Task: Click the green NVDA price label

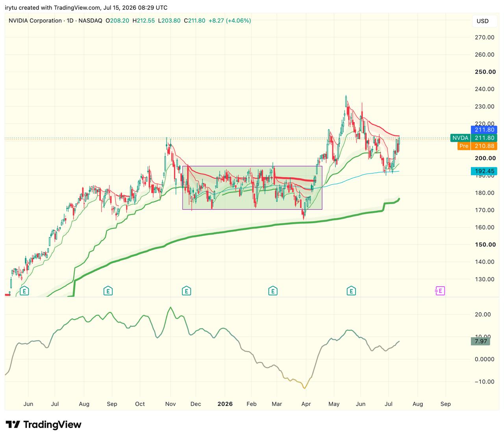Action: tap(474, 138)
